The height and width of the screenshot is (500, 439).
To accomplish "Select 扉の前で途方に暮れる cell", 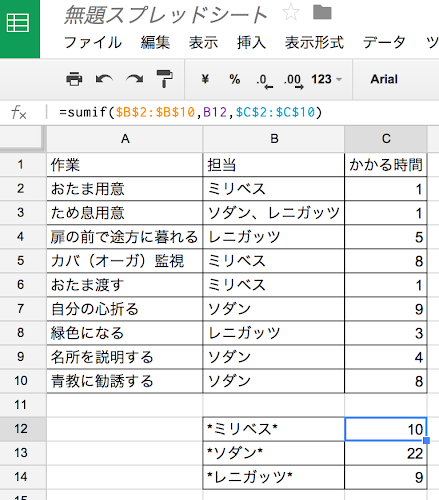I will pos(125,237).
